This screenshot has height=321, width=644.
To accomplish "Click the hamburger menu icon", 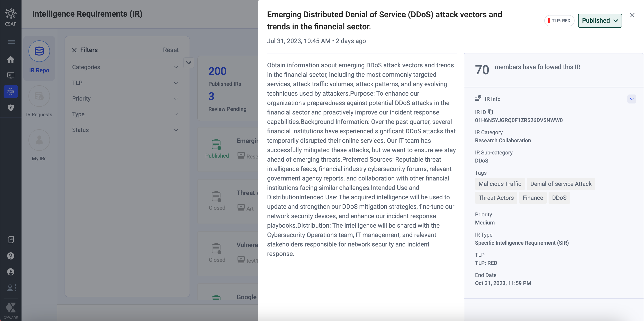I will click(11, 42).
